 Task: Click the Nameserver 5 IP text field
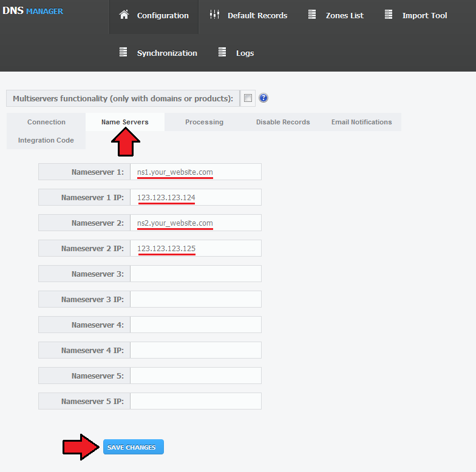tap(195, 401)
